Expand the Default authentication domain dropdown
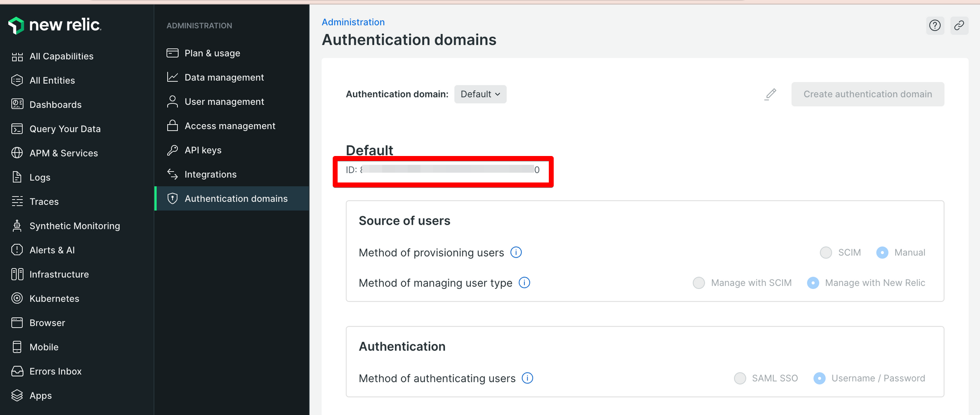The height and width of the screenshot is (415, 980). pyautogui.click(x=480, y=94)
